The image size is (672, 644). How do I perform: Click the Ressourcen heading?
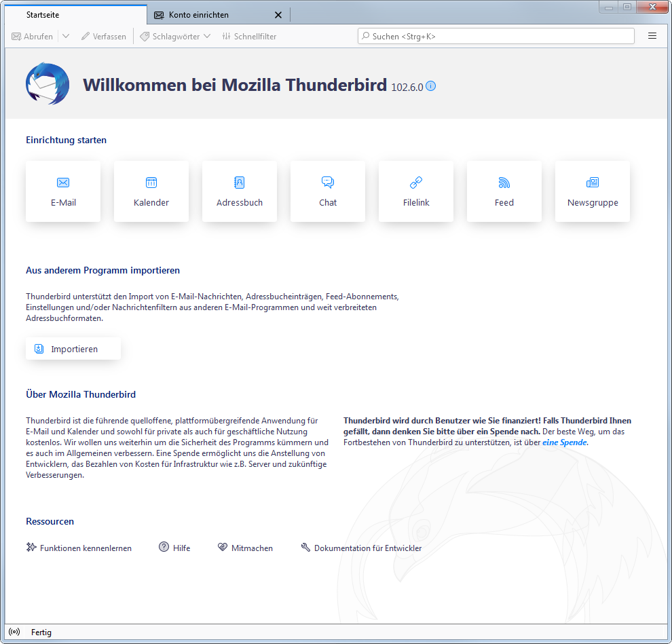50,521
